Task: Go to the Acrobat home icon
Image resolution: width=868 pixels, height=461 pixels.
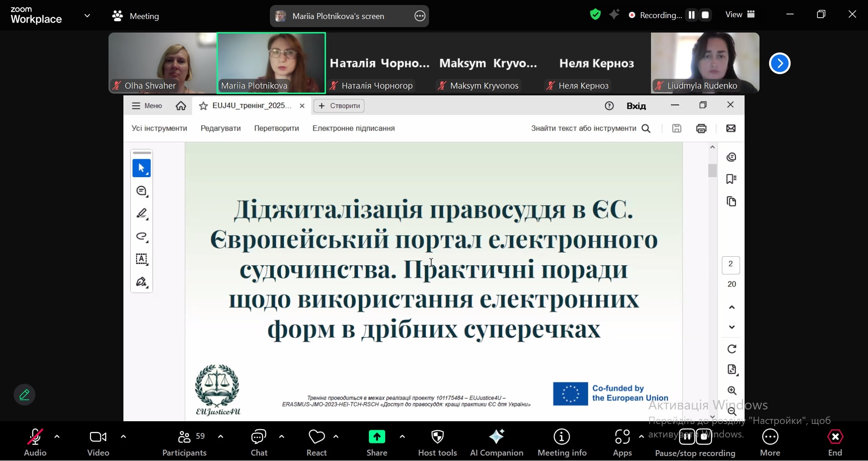Action: click(x=181, y=106)
